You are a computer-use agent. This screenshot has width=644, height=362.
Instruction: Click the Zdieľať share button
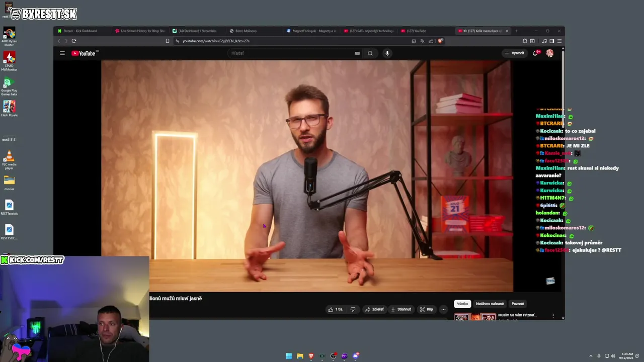coord(374,309)
